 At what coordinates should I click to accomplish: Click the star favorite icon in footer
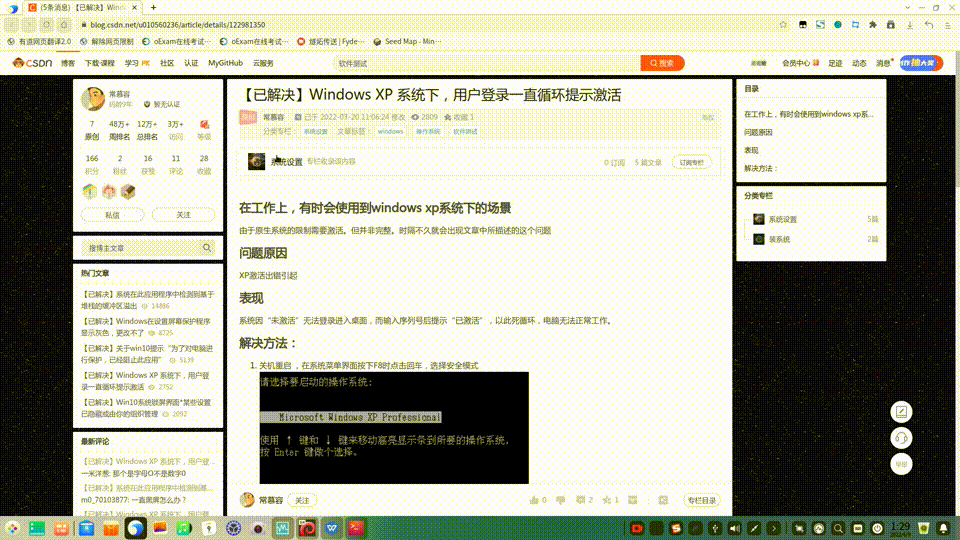point(607,500)
